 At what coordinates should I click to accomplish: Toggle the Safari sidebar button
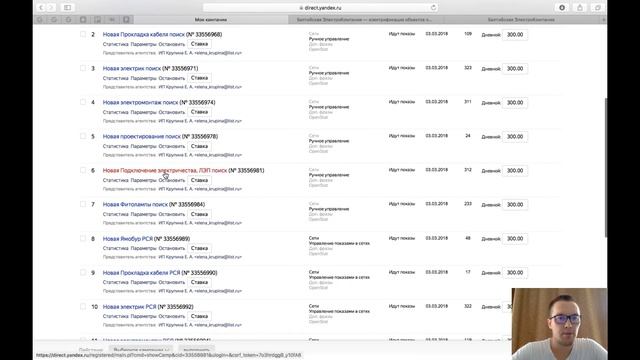68,8
